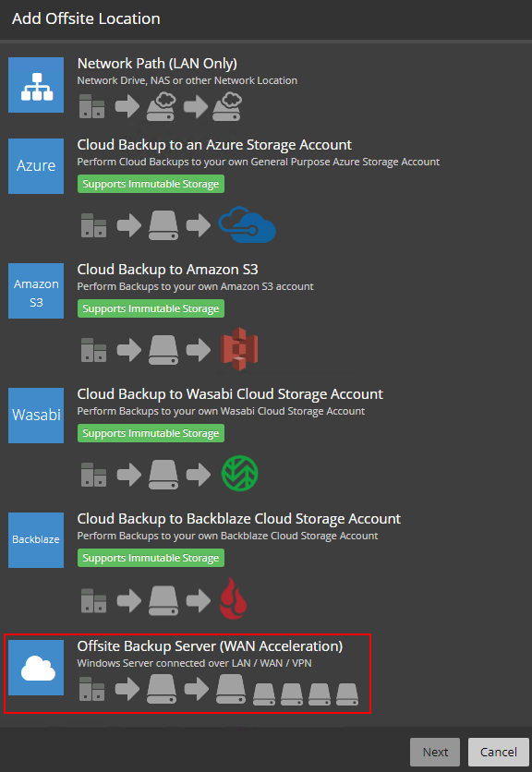Click the red Backblaze flame logo
Viewport: 532px width, 772px height.
click(233, 598)
